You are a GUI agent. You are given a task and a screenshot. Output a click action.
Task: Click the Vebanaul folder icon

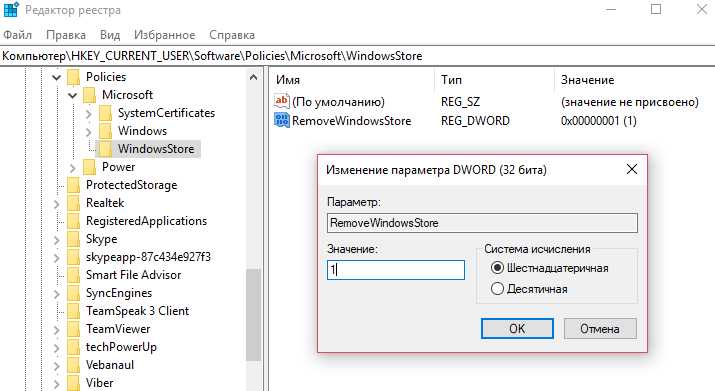pyautogui.click(x=73, y=365)
